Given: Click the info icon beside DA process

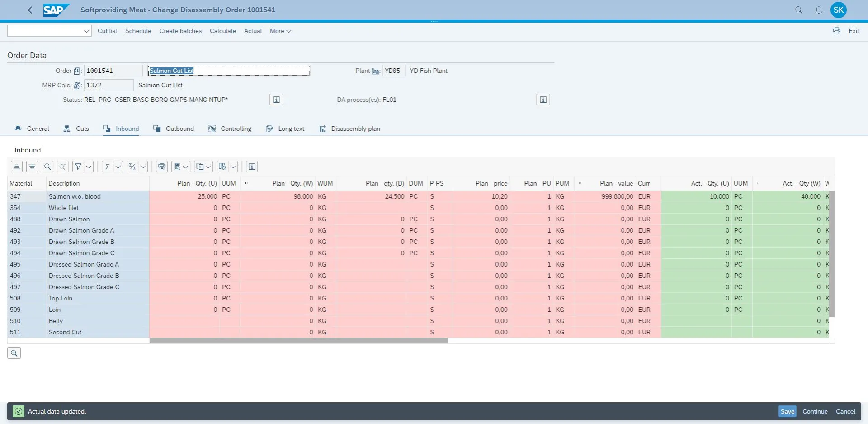Looking at the screenshot, I should [543, 100].
